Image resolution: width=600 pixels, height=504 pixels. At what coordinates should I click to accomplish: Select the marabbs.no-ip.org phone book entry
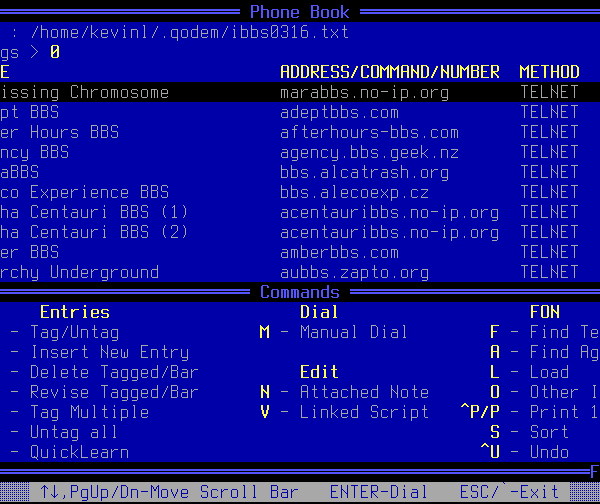pos(364,92)
